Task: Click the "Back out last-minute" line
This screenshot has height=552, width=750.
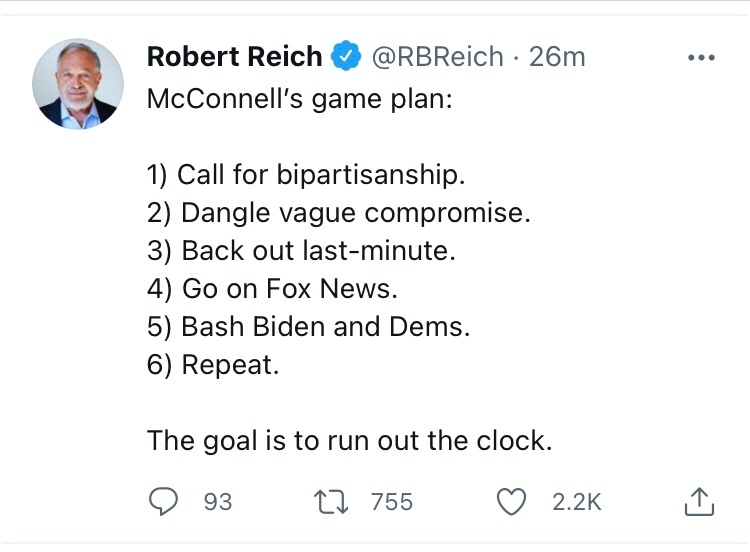Action: point(301,251)
